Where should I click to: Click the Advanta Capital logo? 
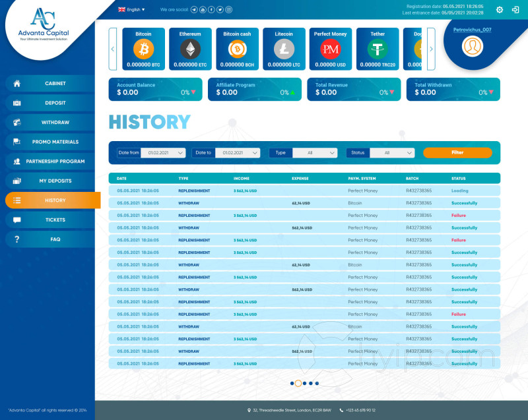pos(44,24)
